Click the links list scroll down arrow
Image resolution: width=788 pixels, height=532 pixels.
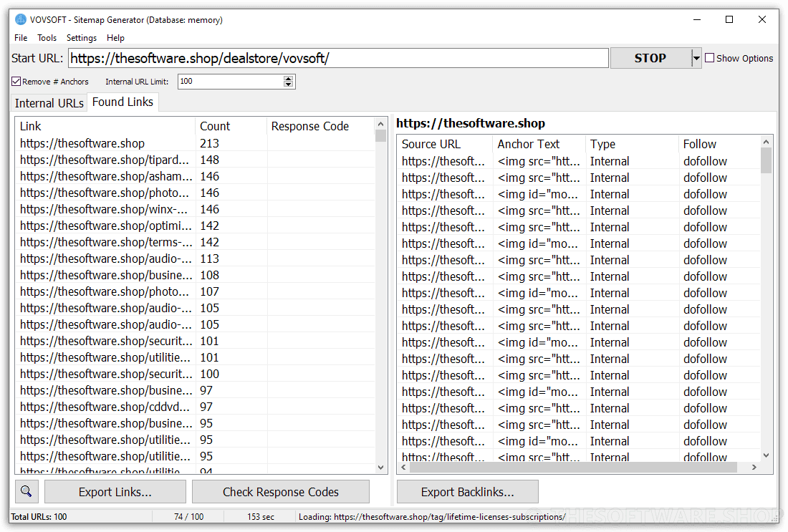[380, 467]
